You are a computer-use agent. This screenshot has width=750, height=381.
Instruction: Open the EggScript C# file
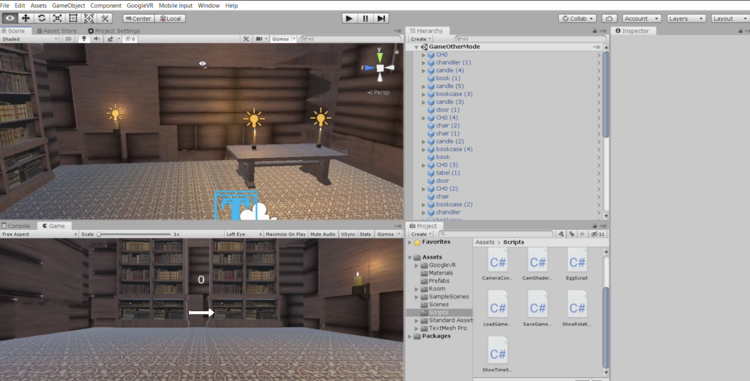tap(576, 264)
